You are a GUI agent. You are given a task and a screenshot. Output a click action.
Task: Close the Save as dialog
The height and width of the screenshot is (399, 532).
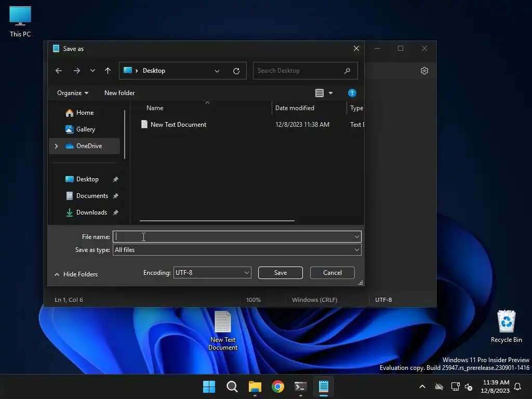(356, 48)
